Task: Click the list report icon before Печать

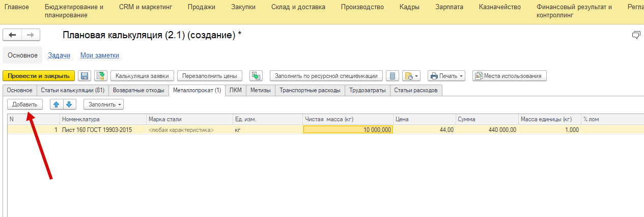Action: pos(392,76)
